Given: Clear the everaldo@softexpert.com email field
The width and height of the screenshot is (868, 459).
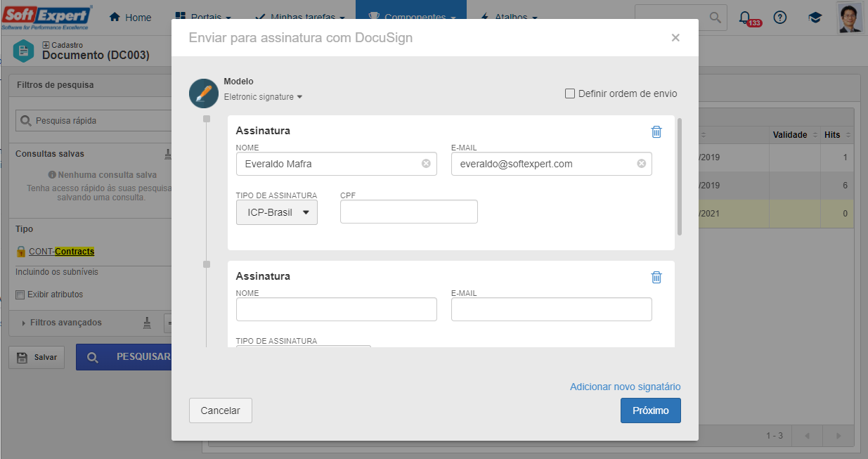Looking at the screenshot, I should coord(641,164).
